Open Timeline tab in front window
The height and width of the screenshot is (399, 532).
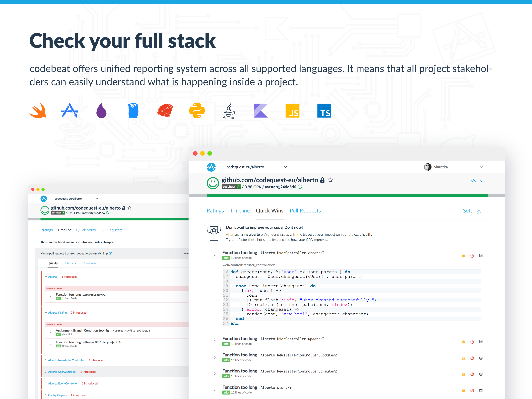click(240, 211)
